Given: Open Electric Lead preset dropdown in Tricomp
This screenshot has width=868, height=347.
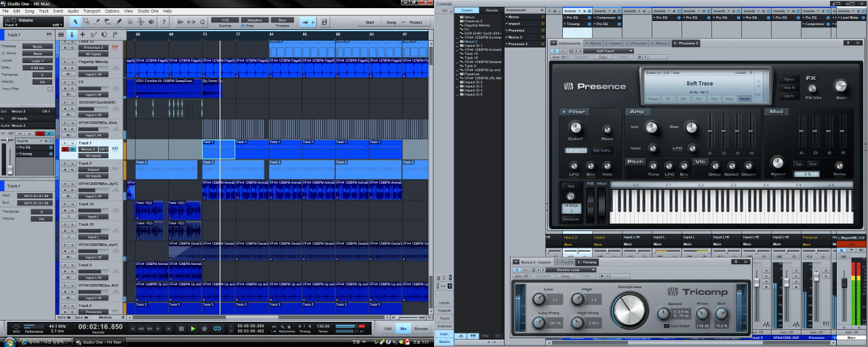Looking at the screenshot, I should (571, 270).
